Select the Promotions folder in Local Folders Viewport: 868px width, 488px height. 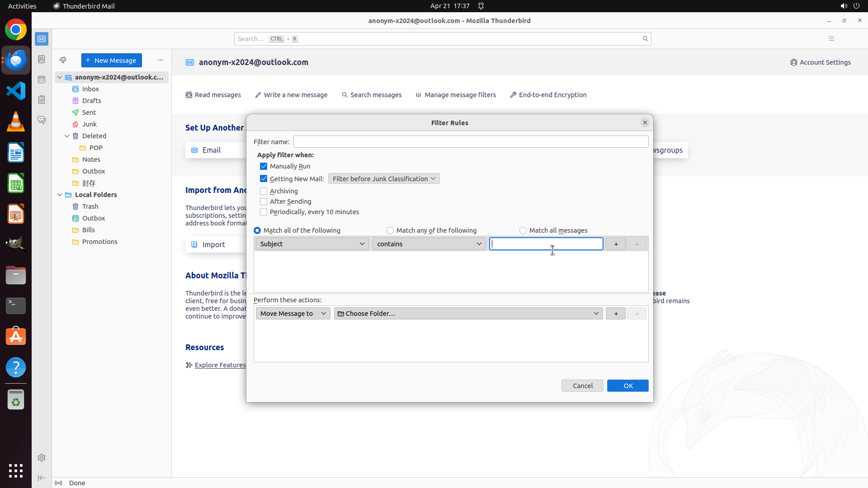point(99,242)
